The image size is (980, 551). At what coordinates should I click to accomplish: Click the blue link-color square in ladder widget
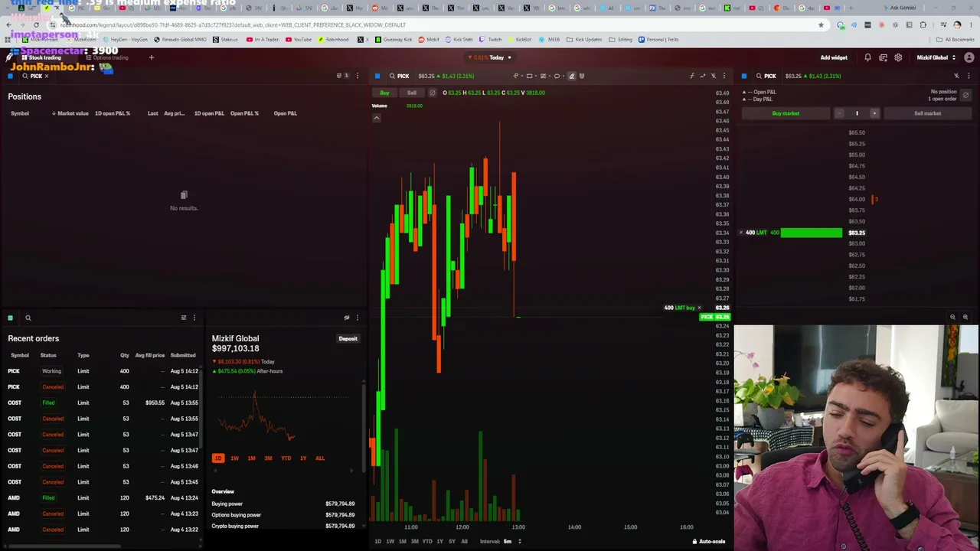click(744, 76)
